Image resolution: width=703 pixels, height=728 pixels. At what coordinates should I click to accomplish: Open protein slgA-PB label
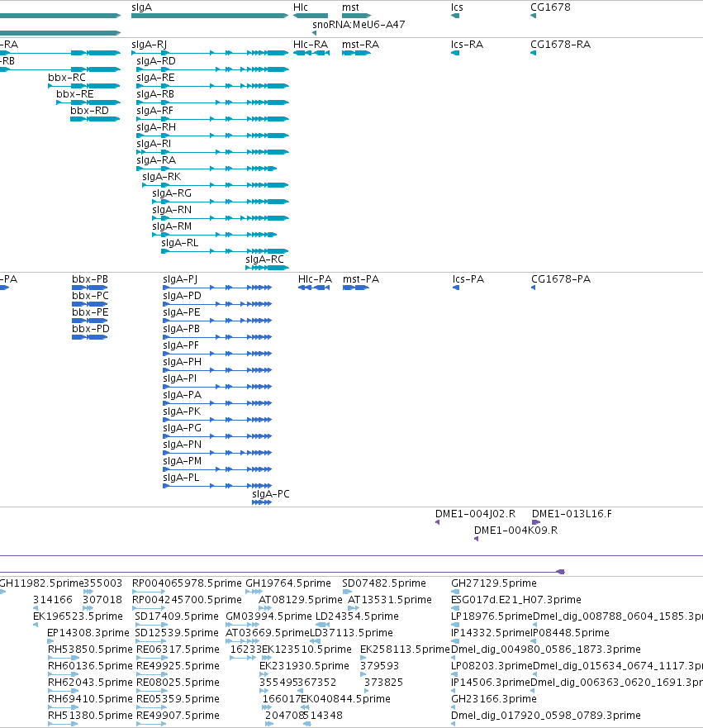click(x=182, y=329)
